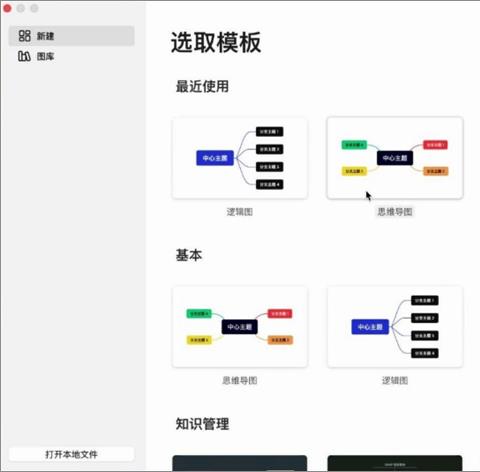Click the 逻辑图 caption under 基本
The image size is (480, 472).
395,380
